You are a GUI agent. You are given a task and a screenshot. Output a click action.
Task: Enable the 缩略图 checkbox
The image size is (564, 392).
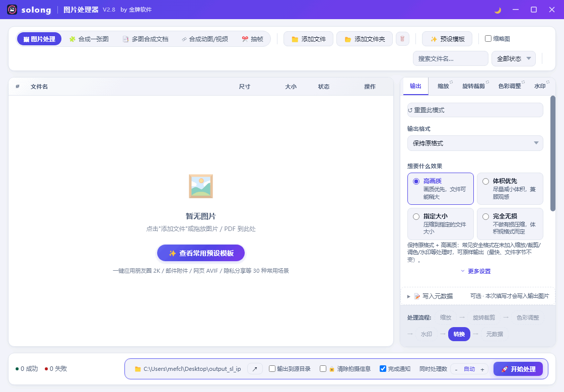pyautogui.click(x=488, y=38)
